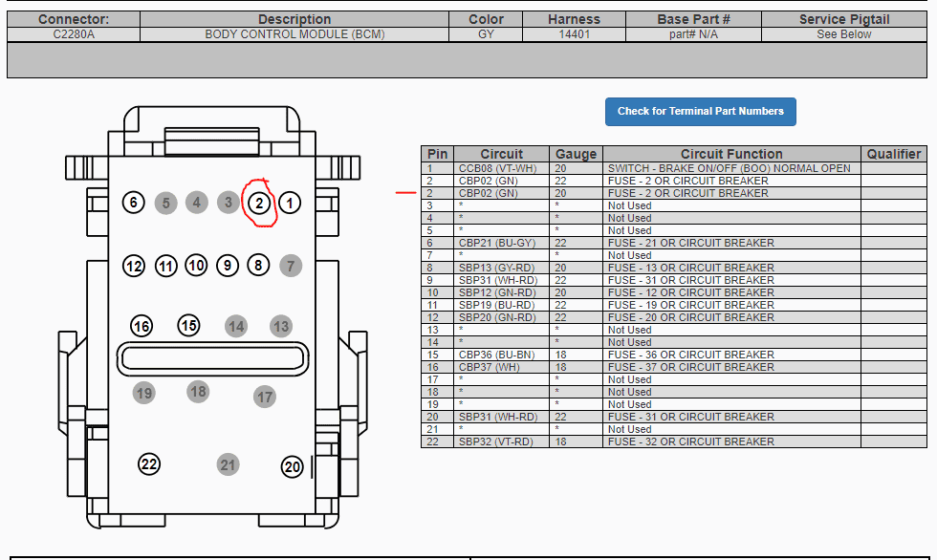Click the Check for Terminal Part Numbers button
This screenshot has height=560, width=937.
[x=700, y=112]
